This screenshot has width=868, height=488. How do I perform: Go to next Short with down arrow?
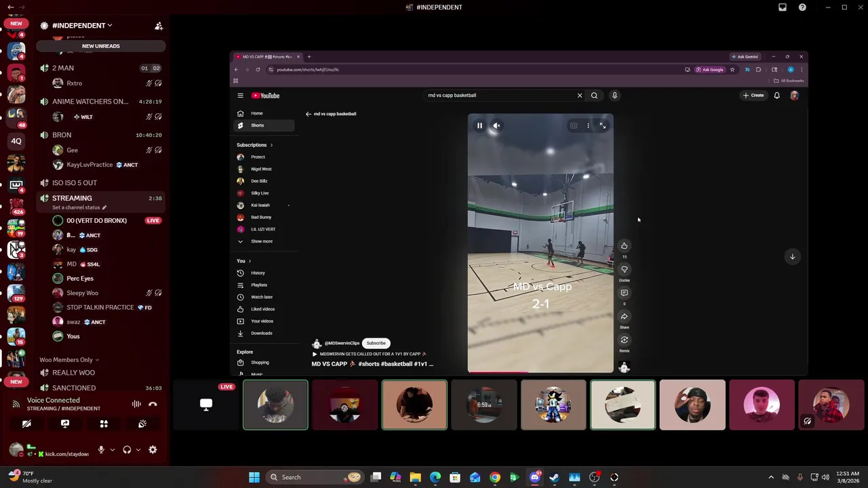click(x=792, y=256)
